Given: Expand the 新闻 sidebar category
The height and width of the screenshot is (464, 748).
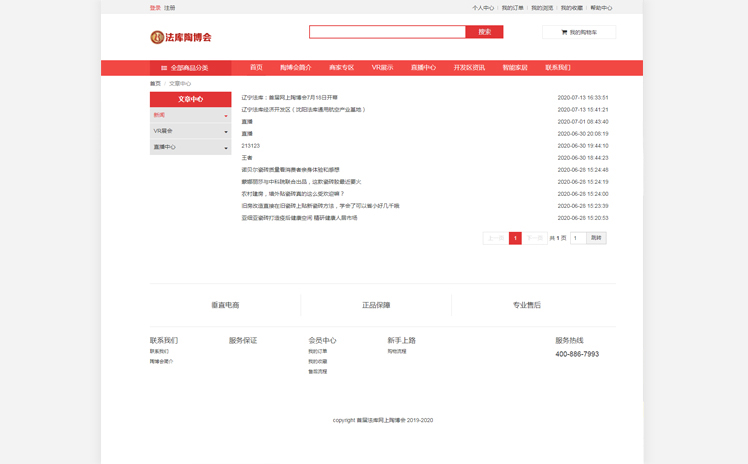Looking at the screenshot, I should tap(190, 115).
